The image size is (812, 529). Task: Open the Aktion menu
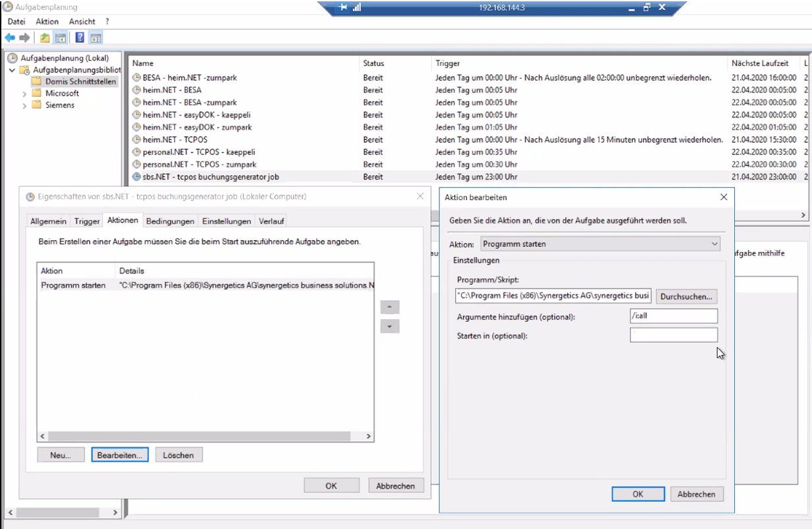point(47,22)
